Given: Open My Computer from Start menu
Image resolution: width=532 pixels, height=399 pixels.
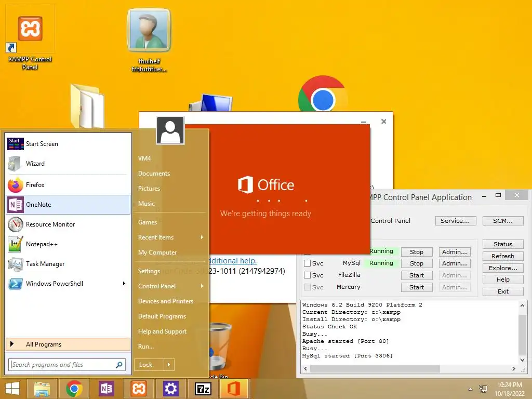Looking at the screenshot, I should click(x=157, y=252).
